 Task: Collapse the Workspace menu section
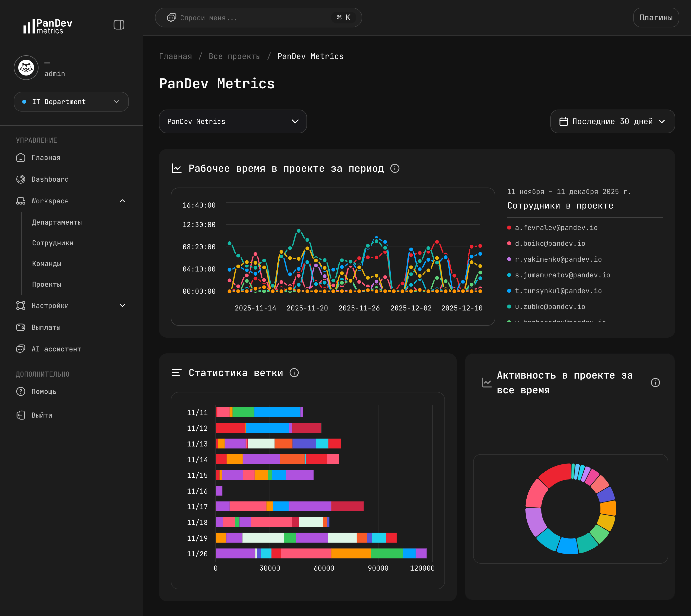(x=122, y=201)
